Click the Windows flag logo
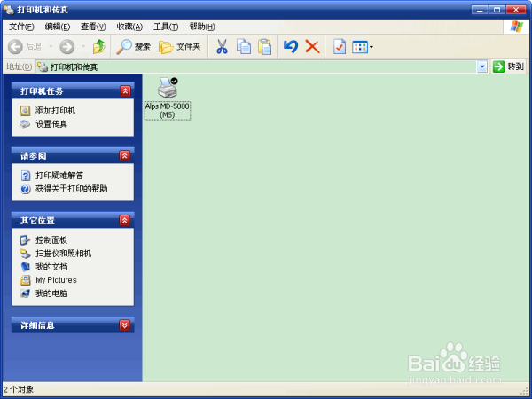 pyautogui.click(x=517, y=26)
